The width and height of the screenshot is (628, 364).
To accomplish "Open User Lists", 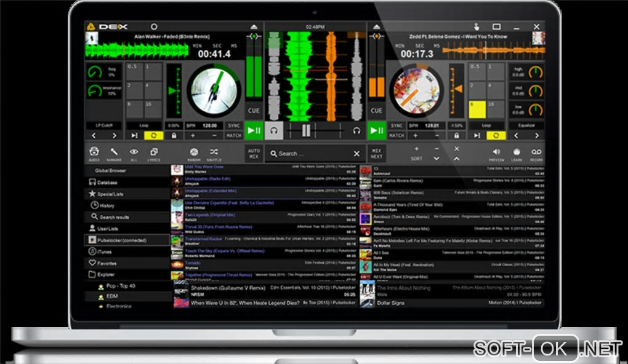I will [x=127, y=229].
